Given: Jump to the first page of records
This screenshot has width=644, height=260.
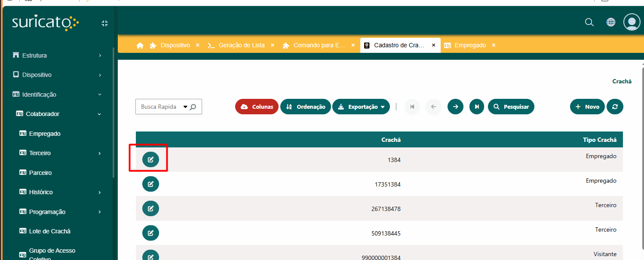Looking at the screenshot, I should coord(412,107).
